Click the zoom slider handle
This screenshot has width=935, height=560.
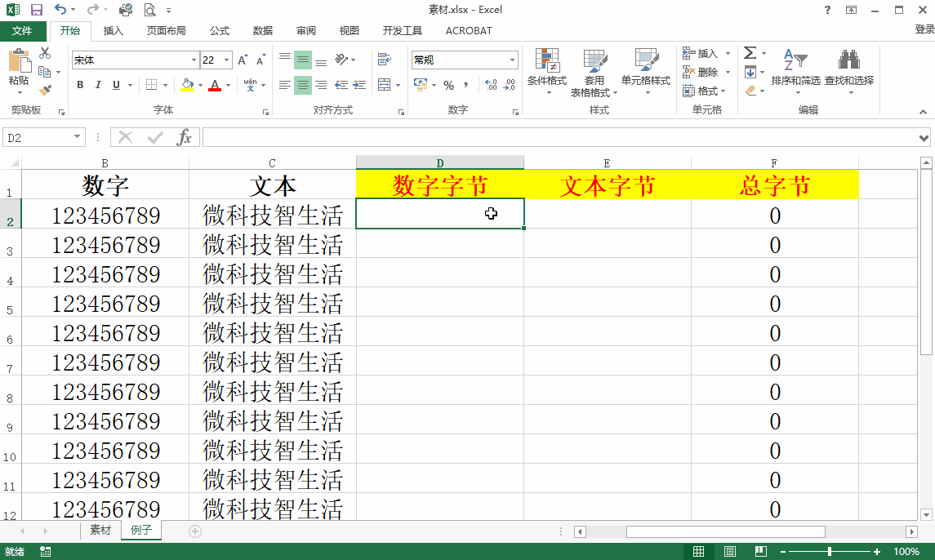830,552
